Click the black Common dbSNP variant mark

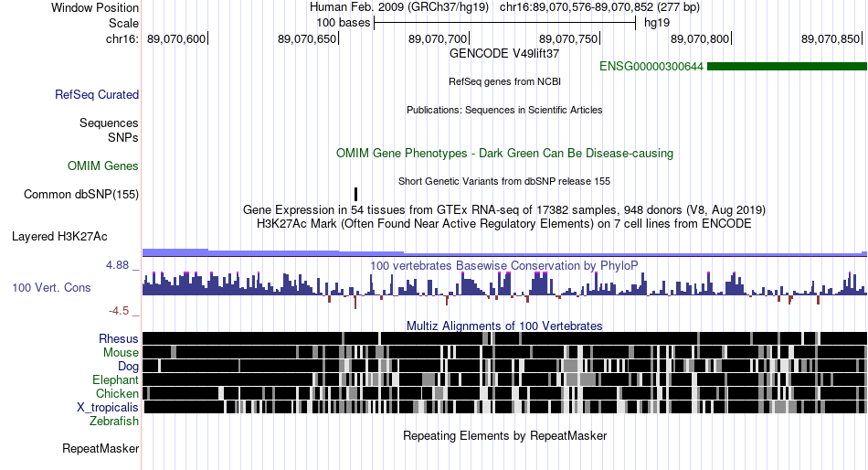(356, 194)
